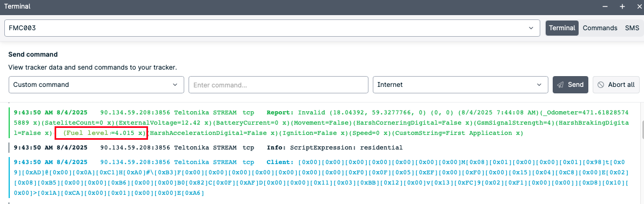Switch to the Terminal tab
This screenshot has height=204, width=644.
[x=562, y=28]
